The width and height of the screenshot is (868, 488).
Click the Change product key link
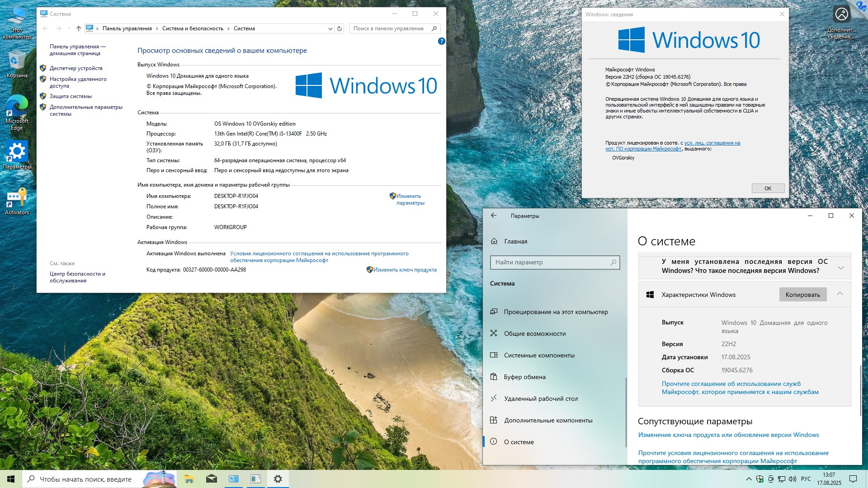point(405,270)
